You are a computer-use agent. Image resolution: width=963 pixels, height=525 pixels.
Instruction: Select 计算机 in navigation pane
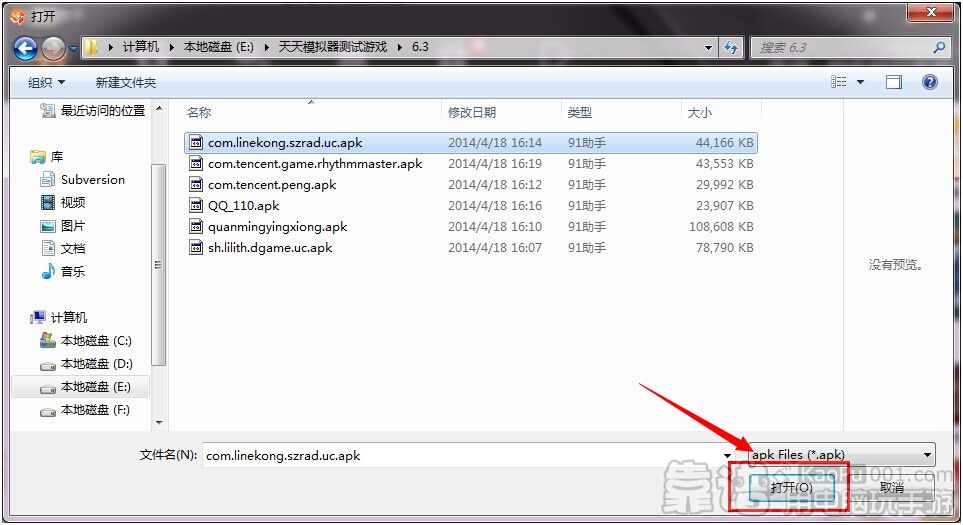[59, 317]
